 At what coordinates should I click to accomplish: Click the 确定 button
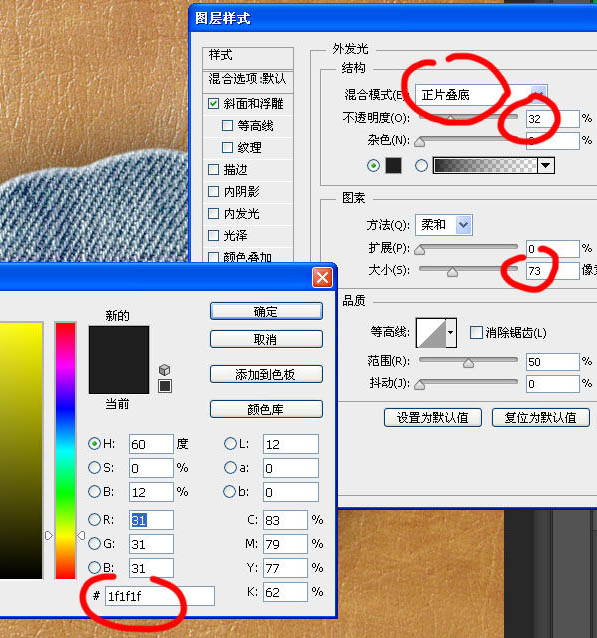(x=266, y=311)
